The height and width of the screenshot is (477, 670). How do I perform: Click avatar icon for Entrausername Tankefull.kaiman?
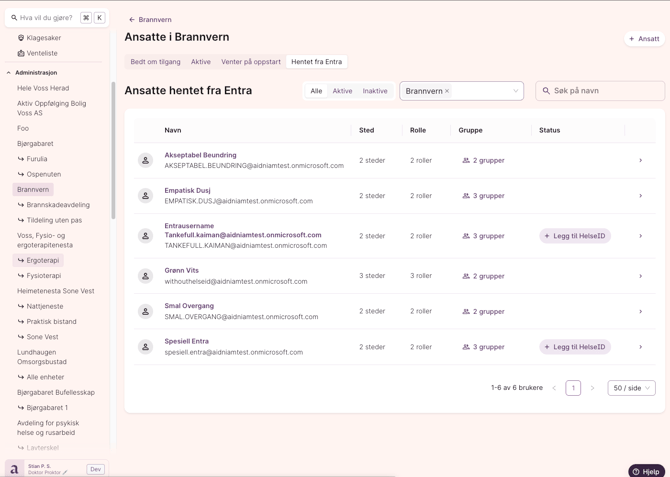coord(145,236)
